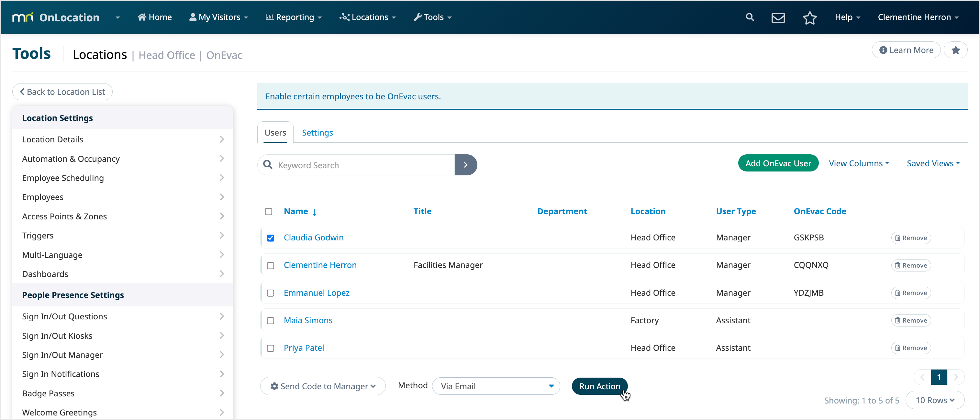Open the Method Via Email dropdown
Viewport: 980px width, 420px height.
point(496,386)
